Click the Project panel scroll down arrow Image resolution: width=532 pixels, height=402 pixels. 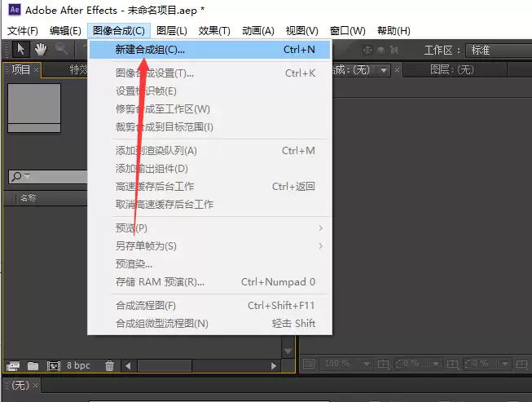288,351
